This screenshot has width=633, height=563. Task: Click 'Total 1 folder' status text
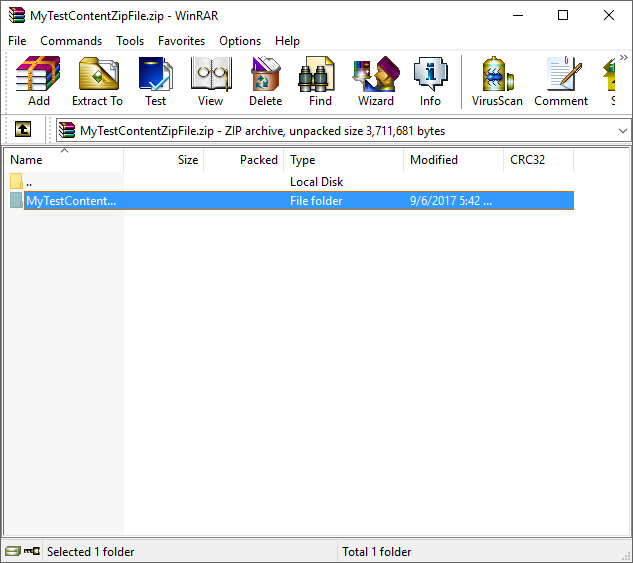[377, 551]
